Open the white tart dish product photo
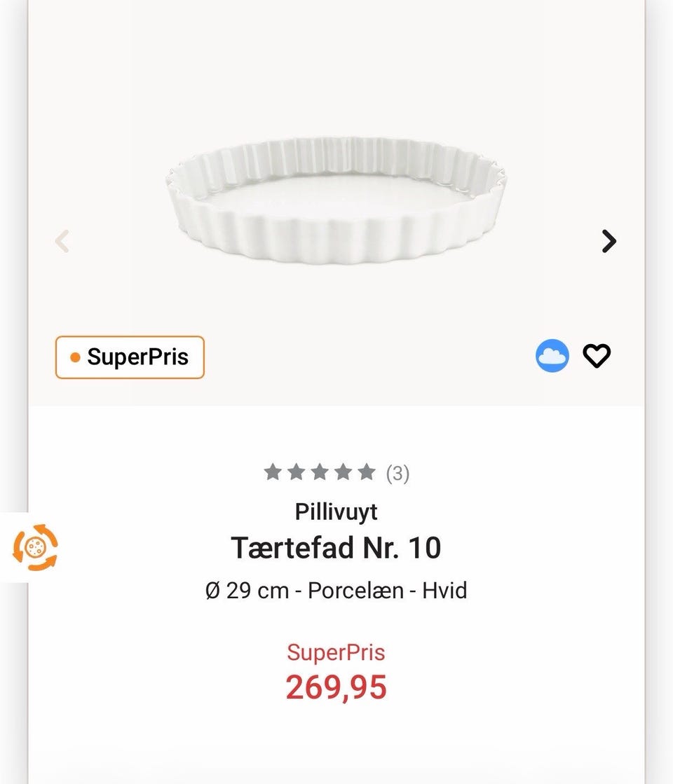The image size is (673, 784). pyautogui.click(x=336, y=200)
